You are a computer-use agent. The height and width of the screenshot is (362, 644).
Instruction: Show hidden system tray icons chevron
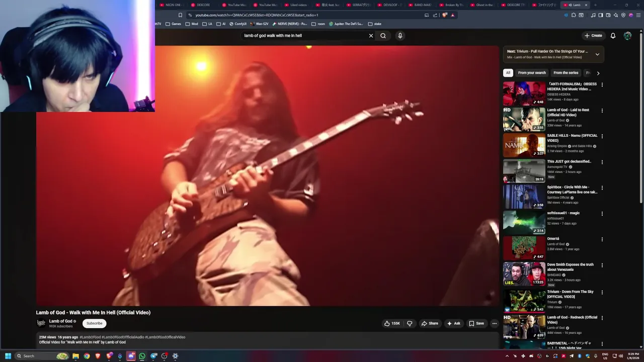(507, 356)
